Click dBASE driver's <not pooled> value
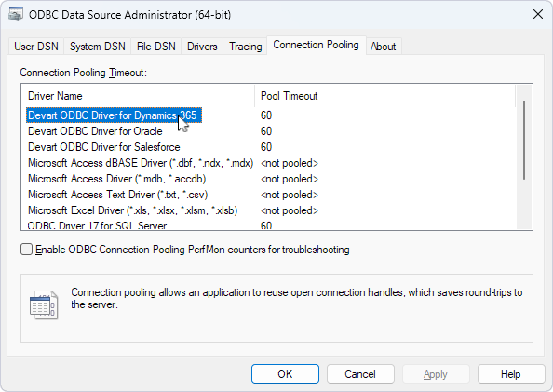 coord(290,163)
